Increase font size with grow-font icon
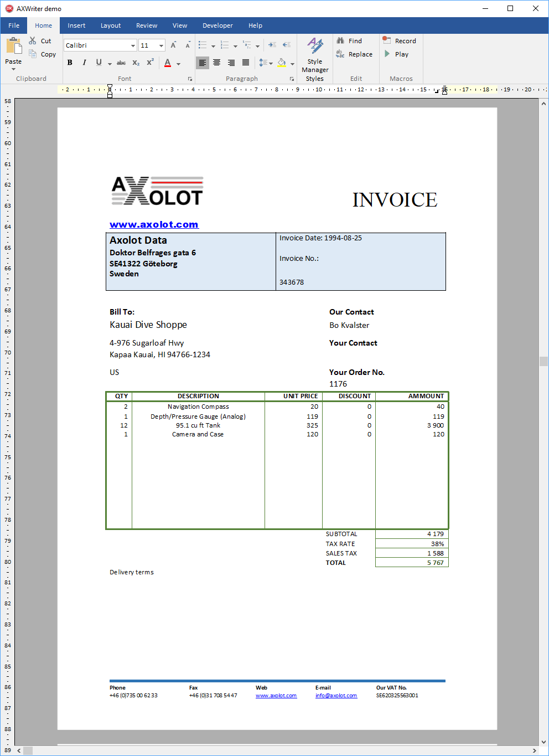 click(173, 45)
